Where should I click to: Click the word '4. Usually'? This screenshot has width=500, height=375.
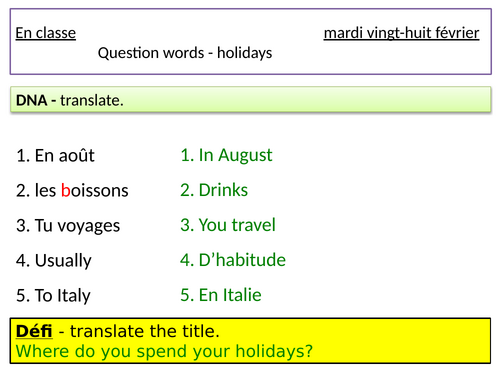coord(54,261)
